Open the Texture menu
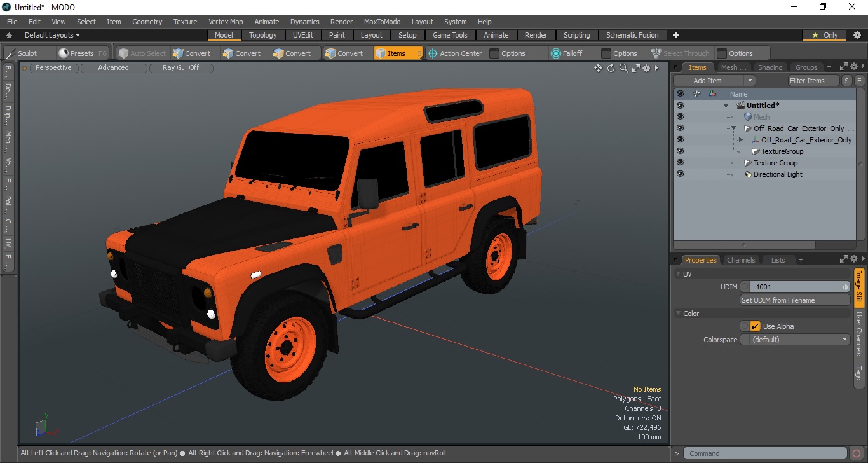Screen dimensions: 868x463 186,22
